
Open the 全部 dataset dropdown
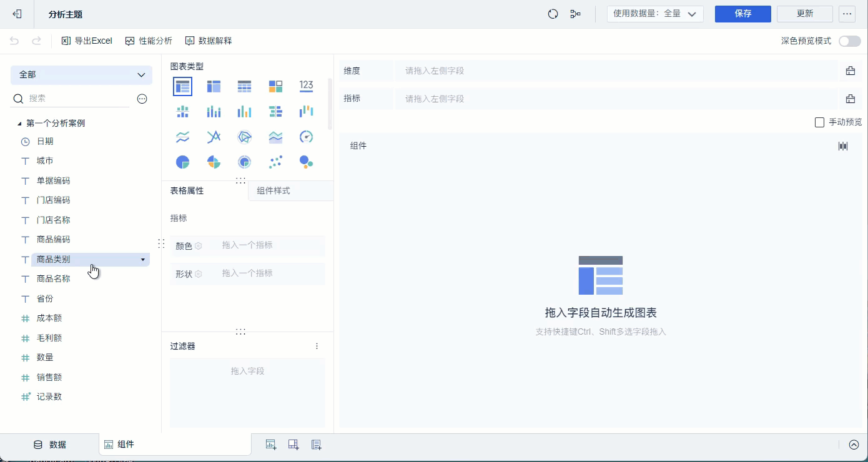(x=81, y=74)
